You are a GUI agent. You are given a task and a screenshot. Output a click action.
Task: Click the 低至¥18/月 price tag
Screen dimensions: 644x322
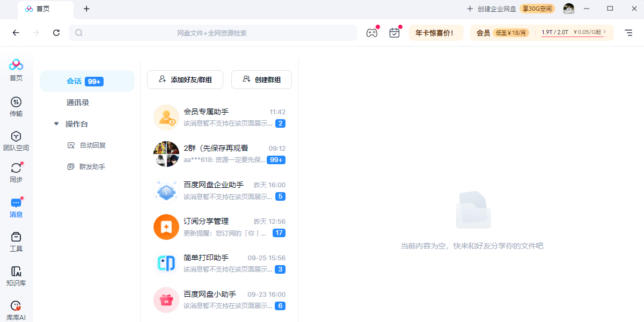[x=511, y=33]
